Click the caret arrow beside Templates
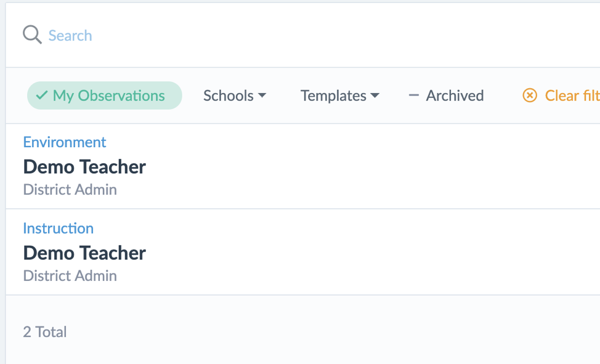The image size is (600, 364). point(375,96)
